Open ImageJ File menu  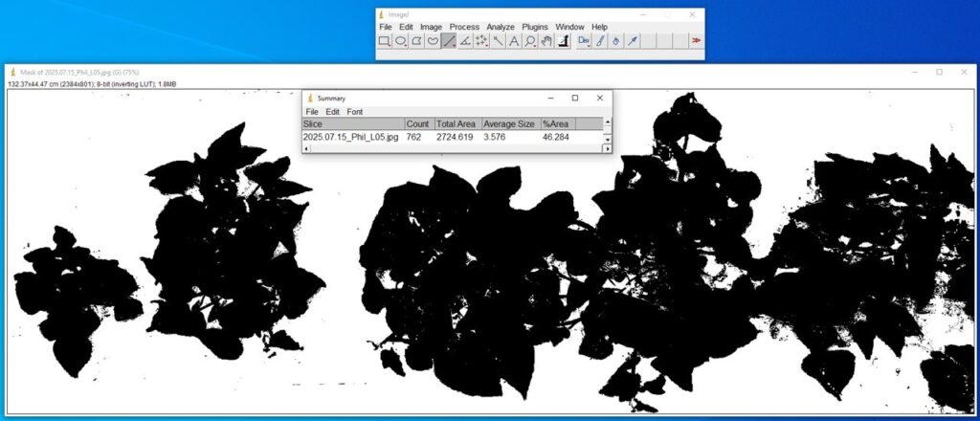coord(386,27)
